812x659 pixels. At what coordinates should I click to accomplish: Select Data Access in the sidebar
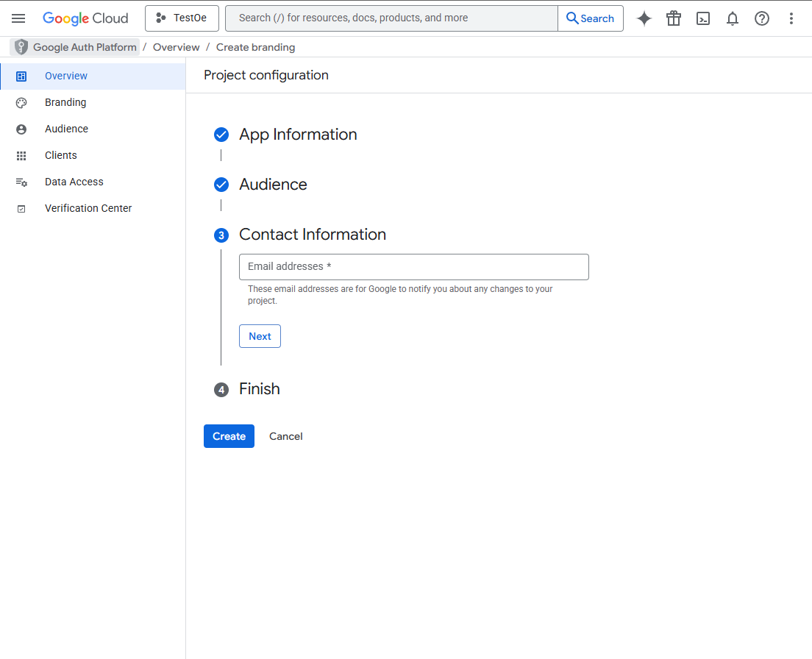pos(93,182)
